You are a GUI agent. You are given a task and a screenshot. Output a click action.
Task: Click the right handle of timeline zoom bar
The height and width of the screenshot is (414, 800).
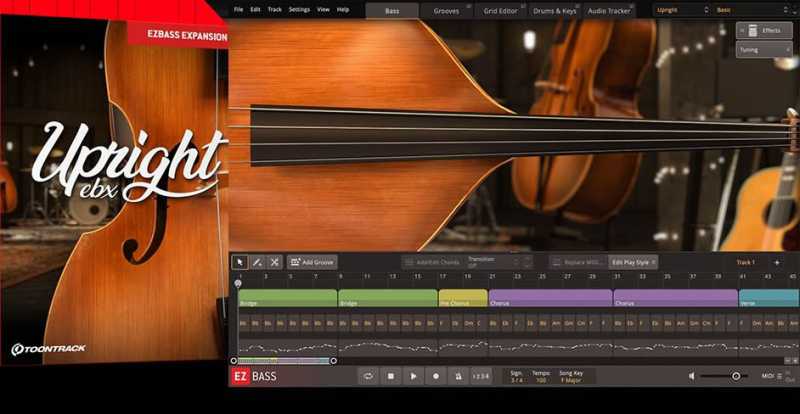point(333,361)
